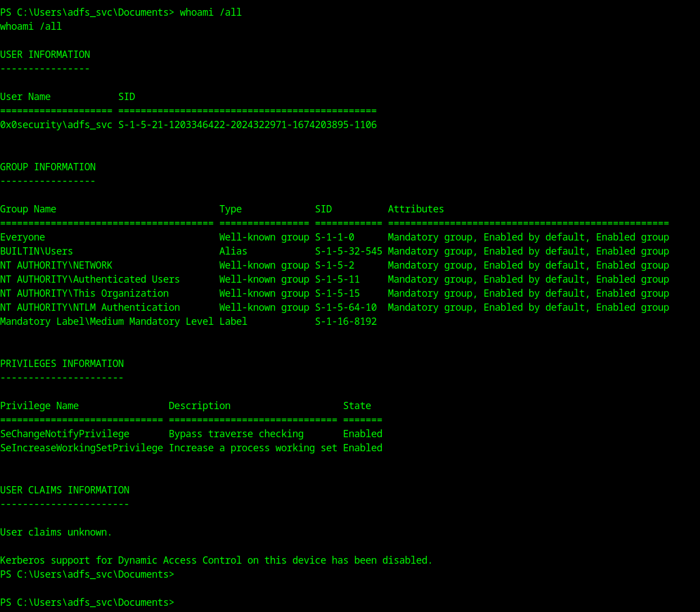The image size is (700, 612).
Task: Click the BUILTIN\Users group entry
Action: 37,251
